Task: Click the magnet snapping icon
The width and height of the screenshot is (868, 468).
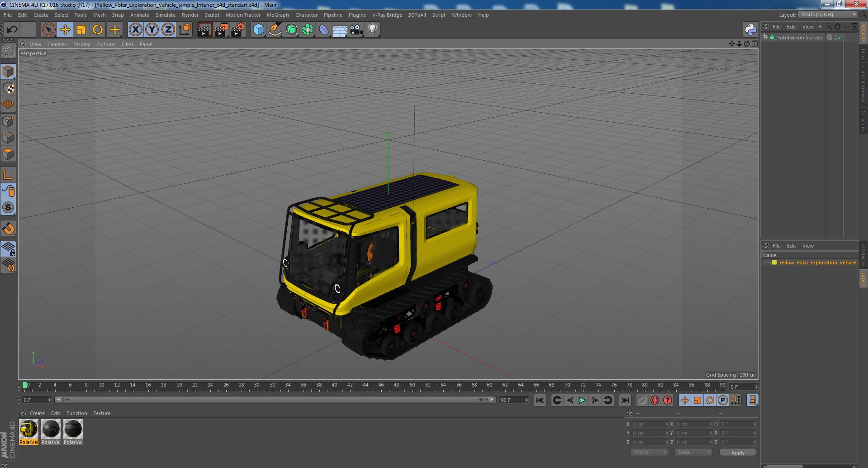Action: [x=8, y=229]
